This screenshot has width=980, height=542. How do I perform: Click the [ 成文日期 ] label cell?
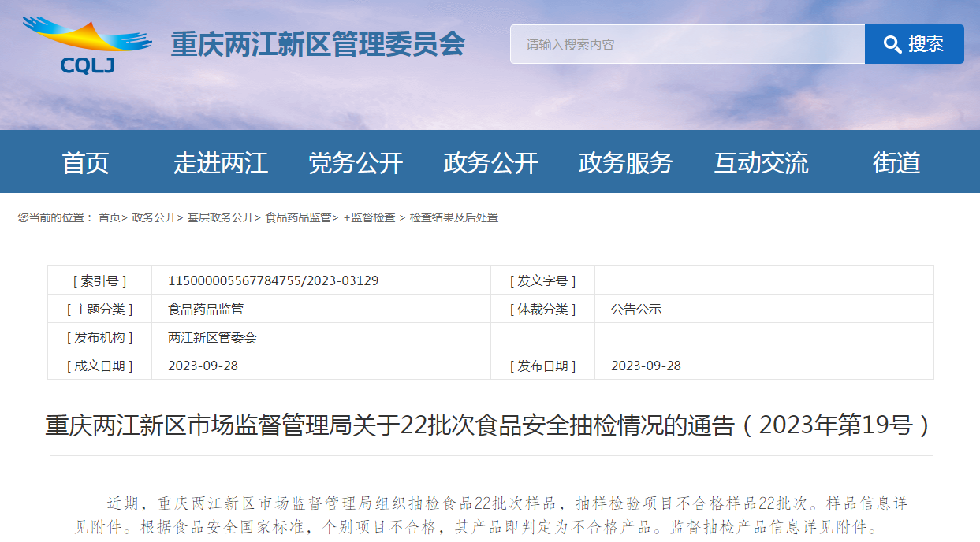[100, 366]
